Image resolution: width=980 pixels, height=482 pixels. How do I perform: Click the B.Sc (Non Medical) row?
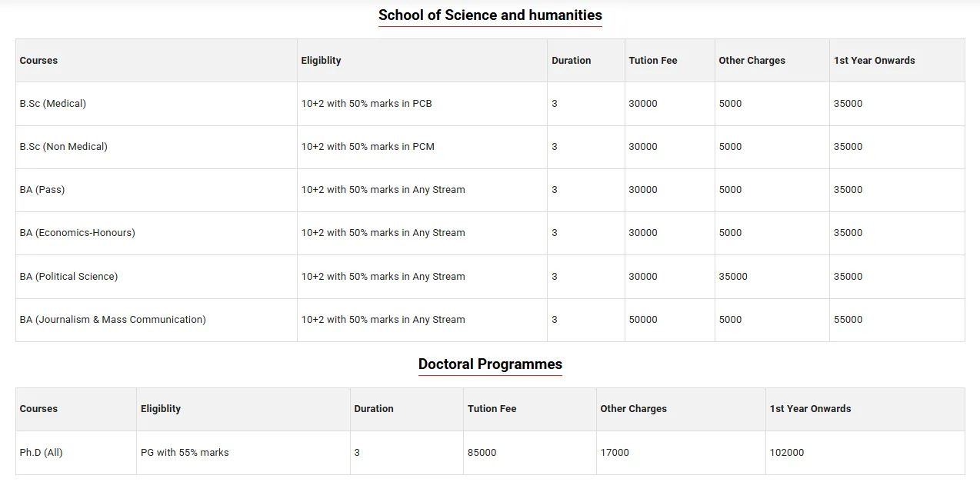[x=65, y=146]
